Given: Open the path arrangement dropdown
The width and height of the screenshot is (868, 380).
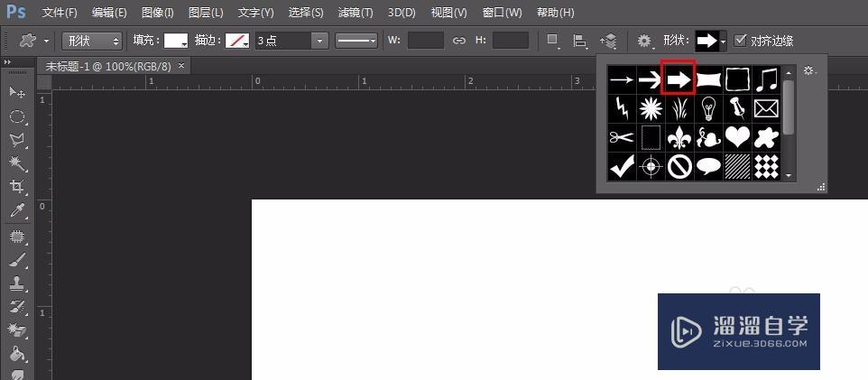Looking at the screenshot, I should coord(608,41).
